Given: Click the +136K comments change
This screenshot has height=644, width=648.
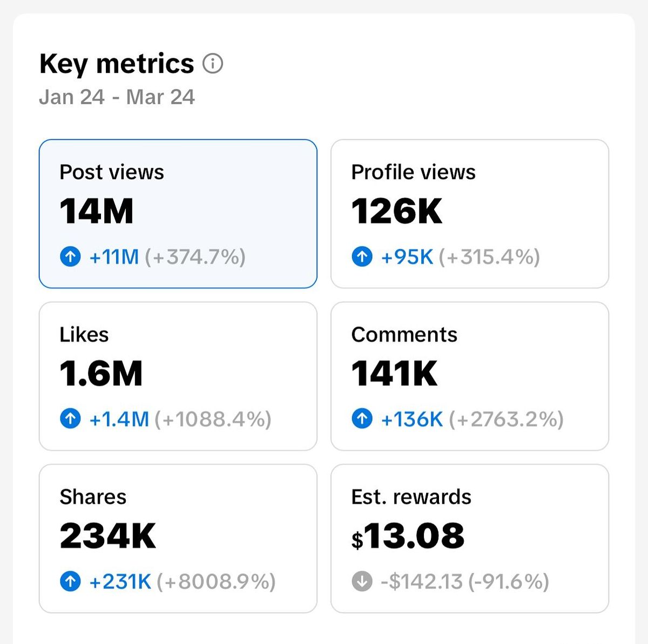Looking at the screenshot, I should (411, 419).
